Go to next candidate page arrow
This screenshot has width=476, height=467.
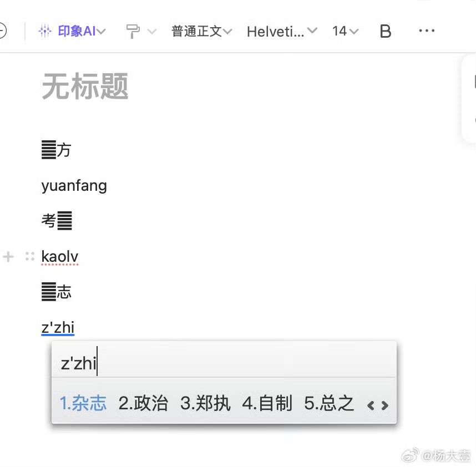tap(384, 405)
